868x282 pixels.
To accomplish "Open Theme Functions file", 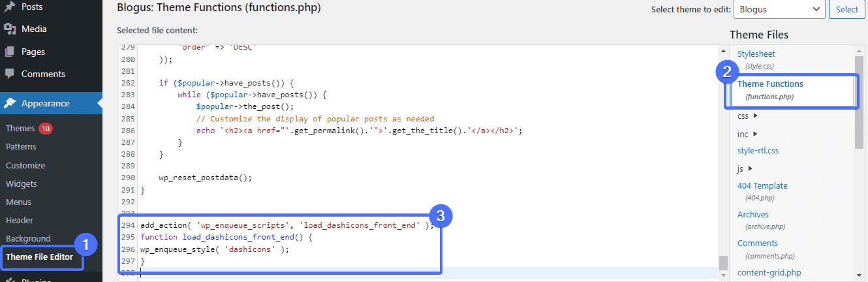I will pos(770,84).
